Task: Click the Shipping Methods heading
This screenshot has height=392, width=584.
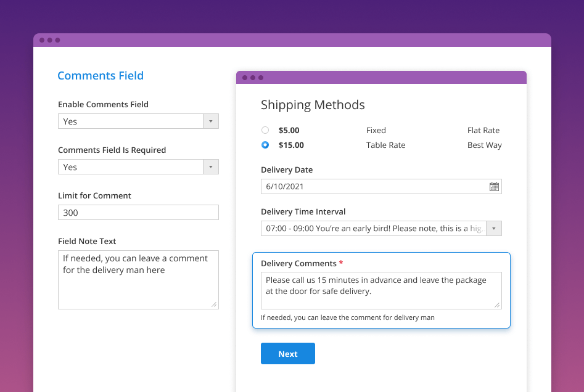Action: coord(313,105)
